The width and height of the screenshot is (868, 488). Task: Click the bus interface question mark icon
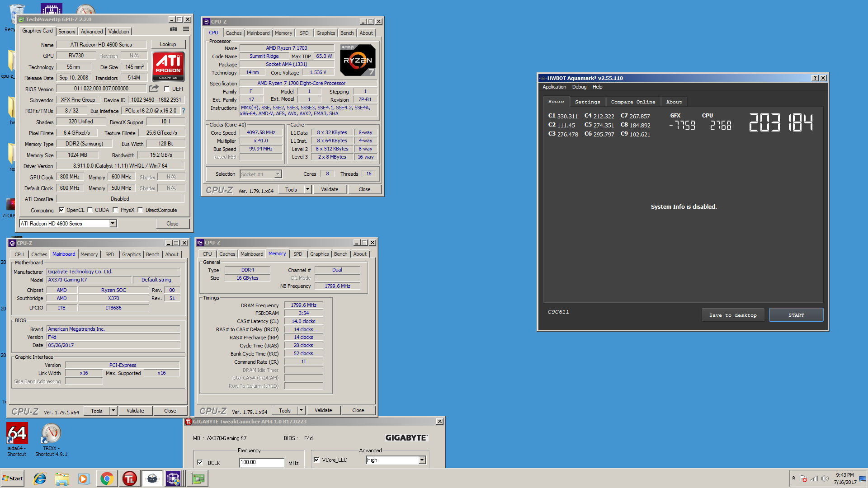click(x=184, y=111)
